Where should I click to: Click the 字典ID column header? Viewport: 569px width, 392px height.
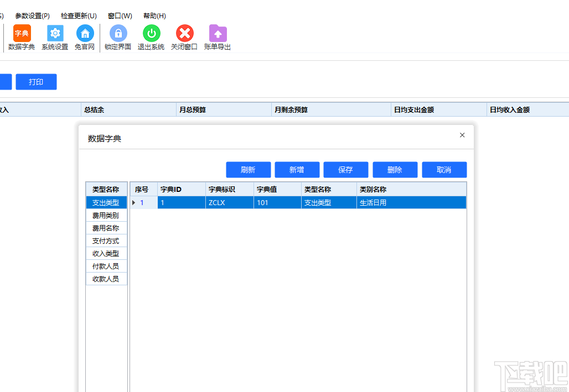(x=182, y=189)
